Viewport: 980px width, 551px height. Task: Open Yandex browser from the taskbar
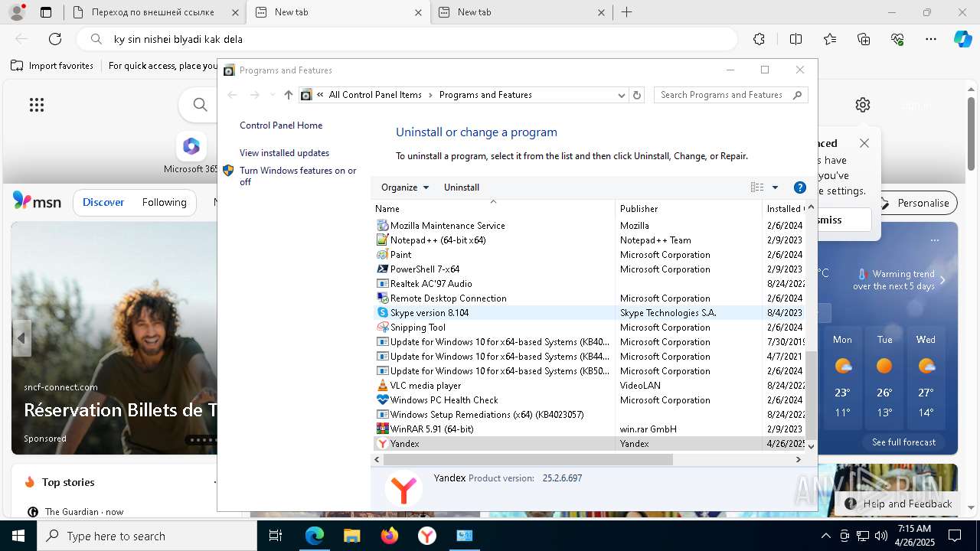tap(426, 536)
